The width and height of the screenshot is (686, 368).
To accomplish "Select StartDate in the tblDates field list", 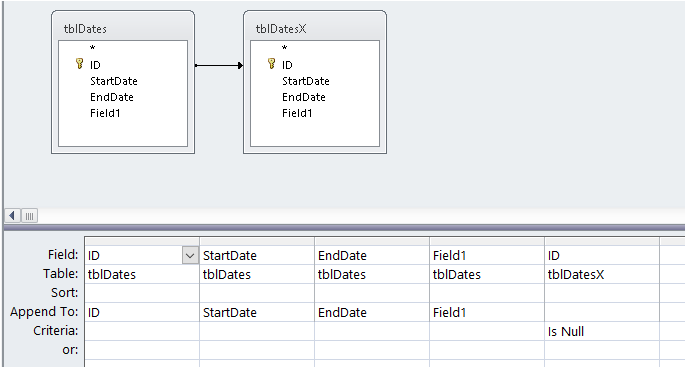I will [114, 81].
